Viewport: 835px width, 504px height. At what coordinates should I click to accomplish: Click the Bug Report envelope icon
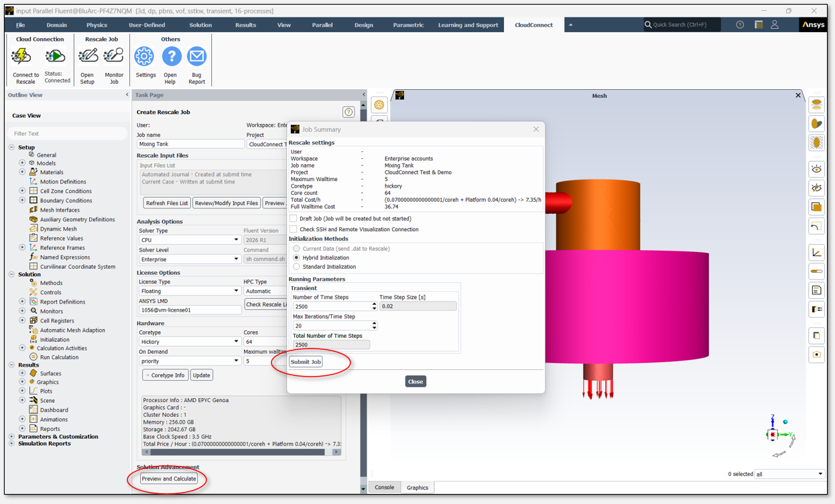(196, 56)
